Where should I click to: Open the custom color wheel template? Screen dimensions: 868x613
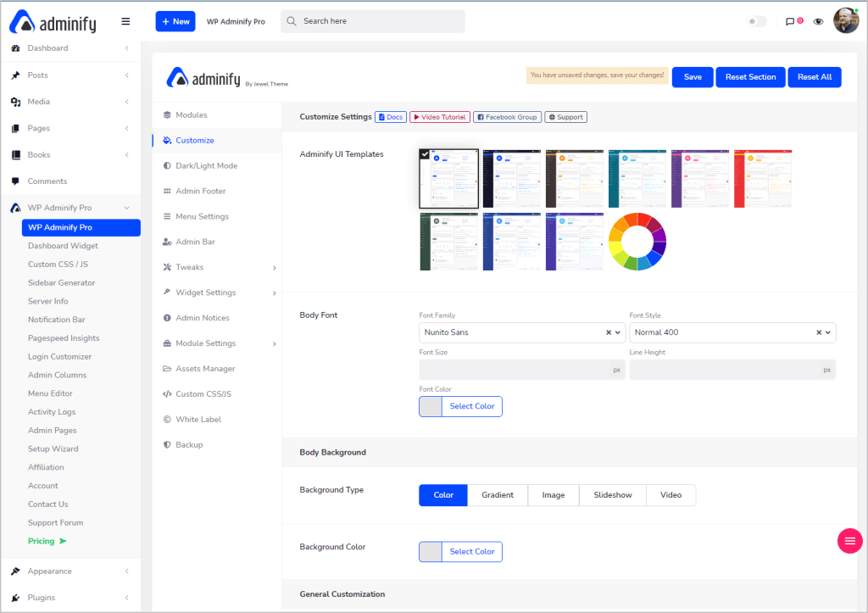pos(637,242)
